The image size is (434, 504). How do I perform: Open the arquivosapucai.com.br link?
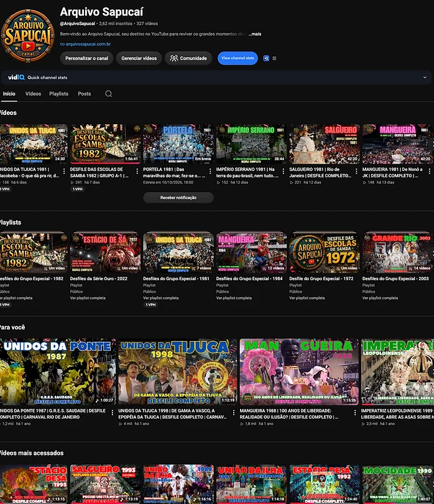click(88, 44)
